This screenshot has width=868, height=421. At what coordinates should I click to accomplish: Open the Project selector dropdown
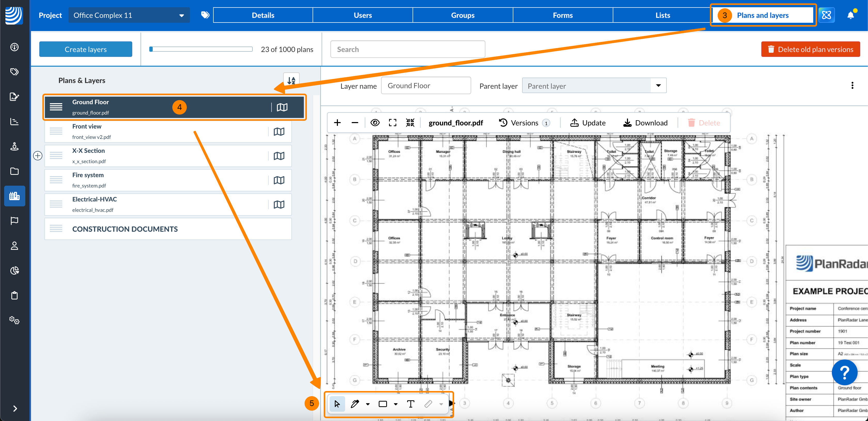coord(129,15)
